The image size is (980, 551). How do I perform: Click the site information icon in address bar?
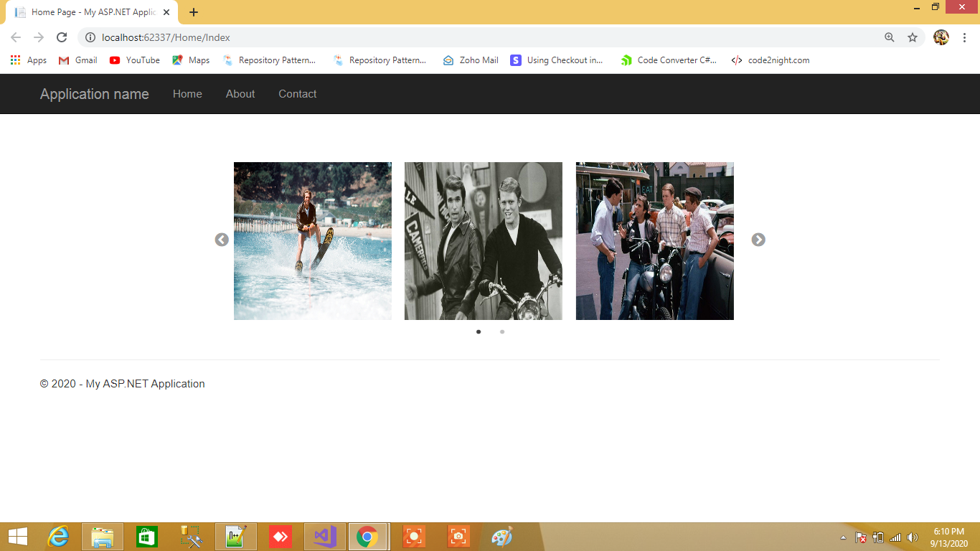click(x=90, y=37)
